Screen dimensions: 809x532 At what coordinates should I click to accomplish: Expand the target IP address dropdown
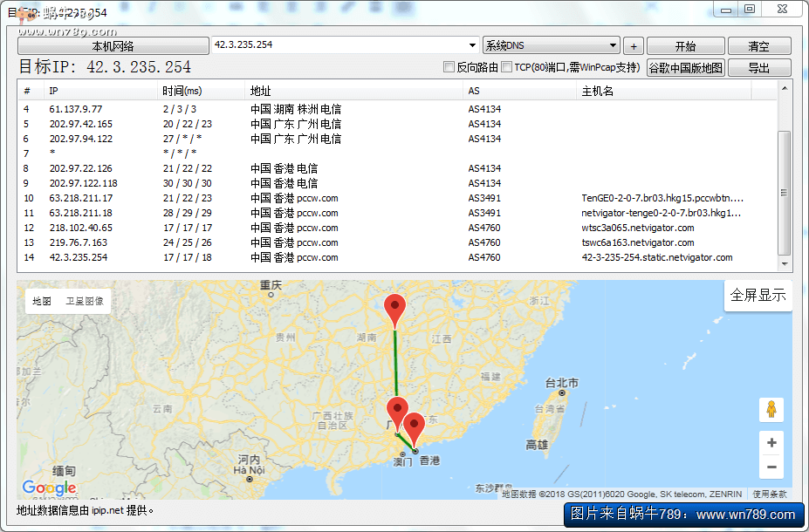[471, 45]
